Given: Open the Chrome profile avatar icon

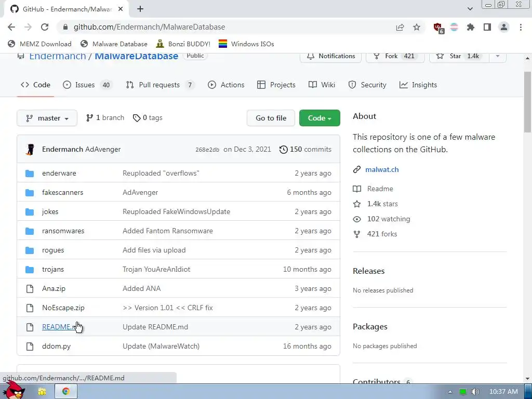Looking at the screenshot, I should click(x=504, y=27).
